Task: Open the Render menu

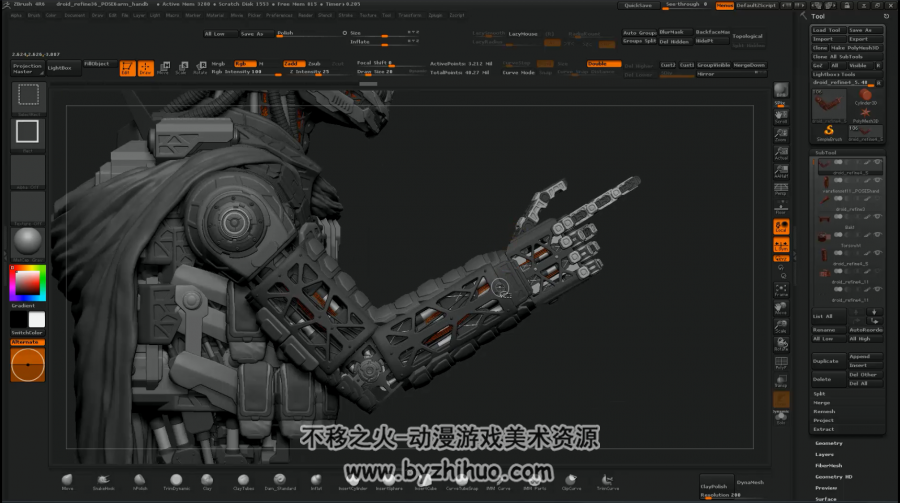Action: coord(305,16)
